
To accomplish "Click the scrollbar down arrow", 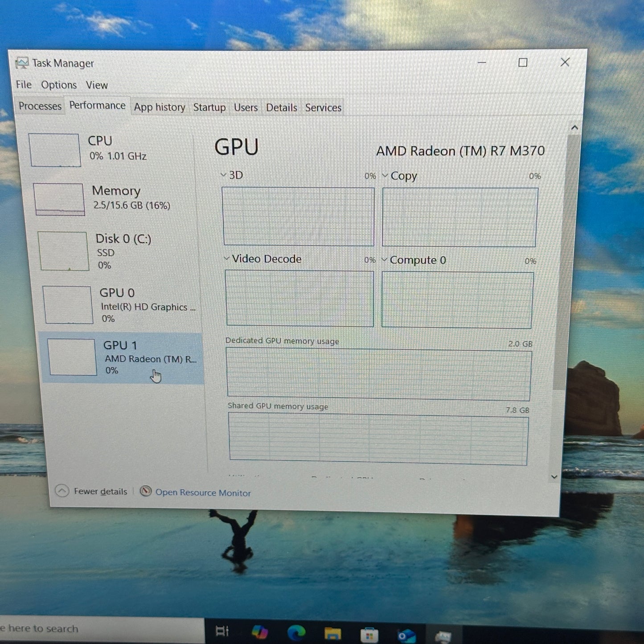I will [554, 477].
